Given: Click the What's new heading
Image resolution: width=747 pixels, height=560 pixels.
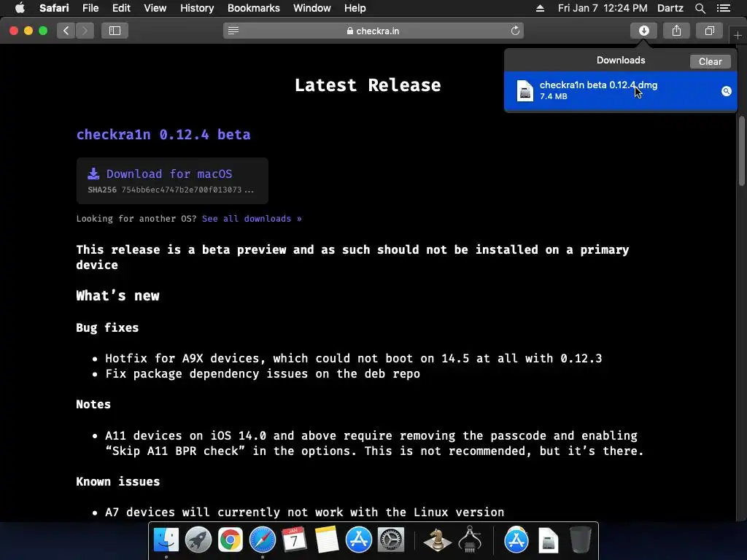Looking at the screenshot, I should pyautogui.click(x=117, y=296).
